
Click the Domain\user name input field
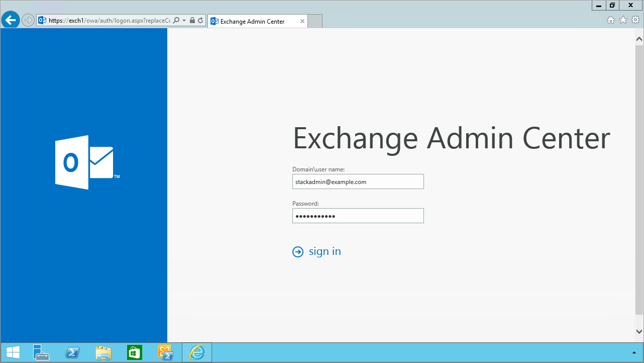point(358,181)
